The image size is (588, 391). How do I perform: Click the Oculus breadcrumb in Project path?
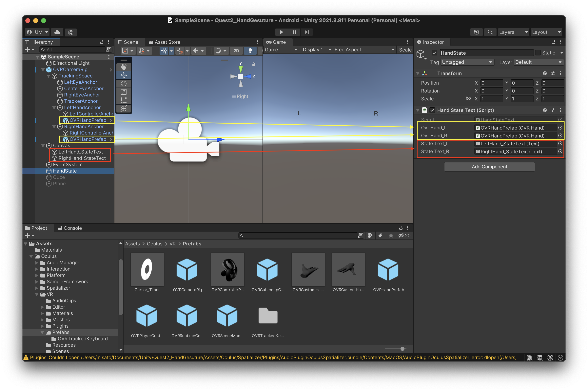tap(154, 244)
